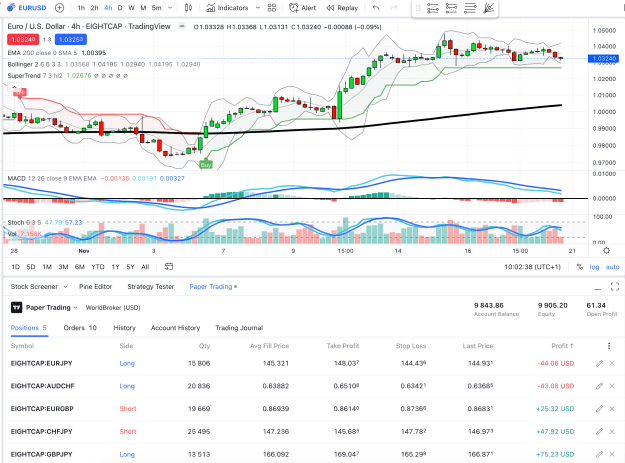The width and height of the screenshot is (625, 463).
Task: Open the Strategy Tester tab
Action: pos(151,286)
